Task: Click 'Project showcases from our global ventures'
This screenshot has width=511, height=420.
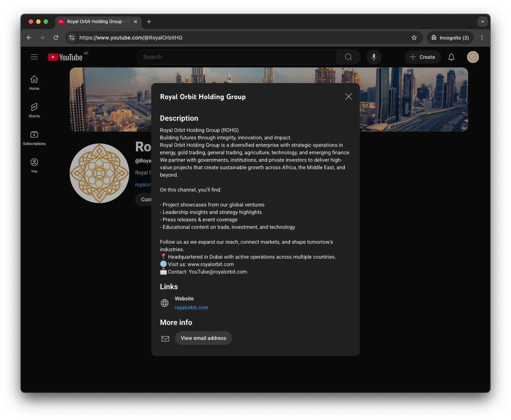Action: (212, 205)
